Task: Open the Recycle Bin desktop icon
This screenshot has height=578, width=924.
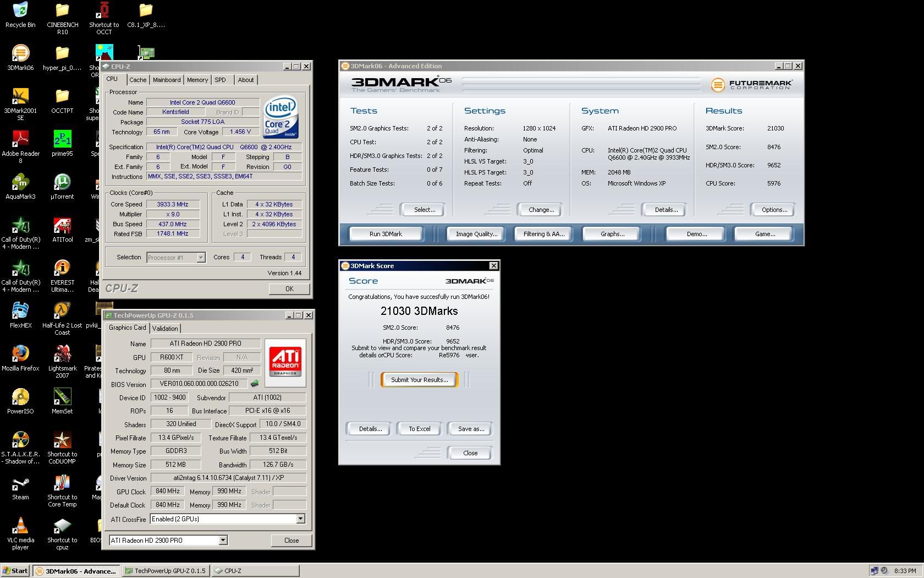Action: tap(20, 15)
